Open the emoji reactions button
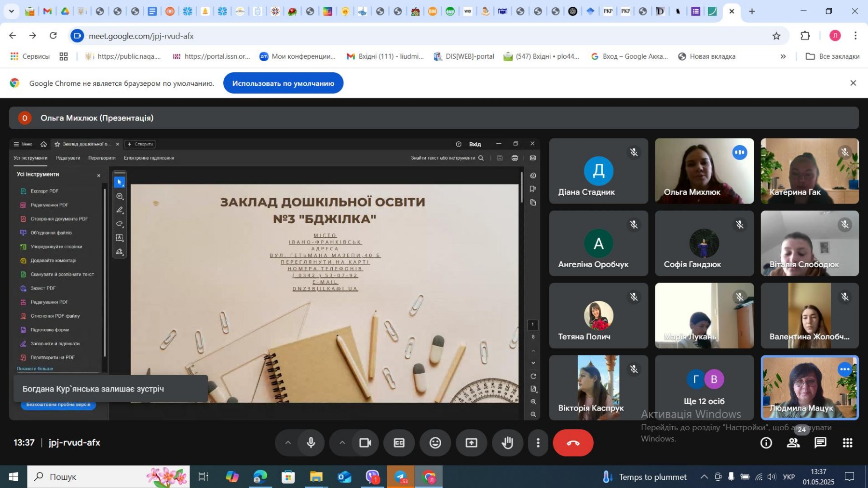 pyautogui.click(x=435, y=443)
